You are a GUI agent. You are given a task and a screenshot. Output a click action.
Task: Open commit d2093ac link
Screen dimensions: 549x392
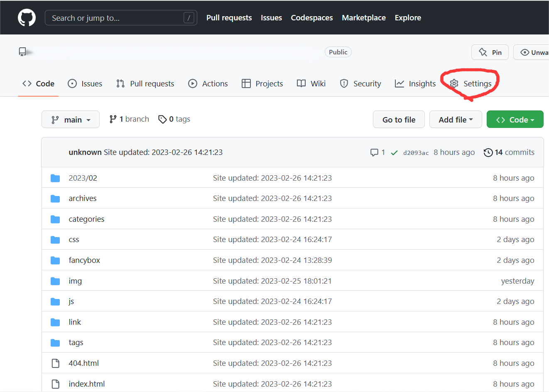(416, 153)
